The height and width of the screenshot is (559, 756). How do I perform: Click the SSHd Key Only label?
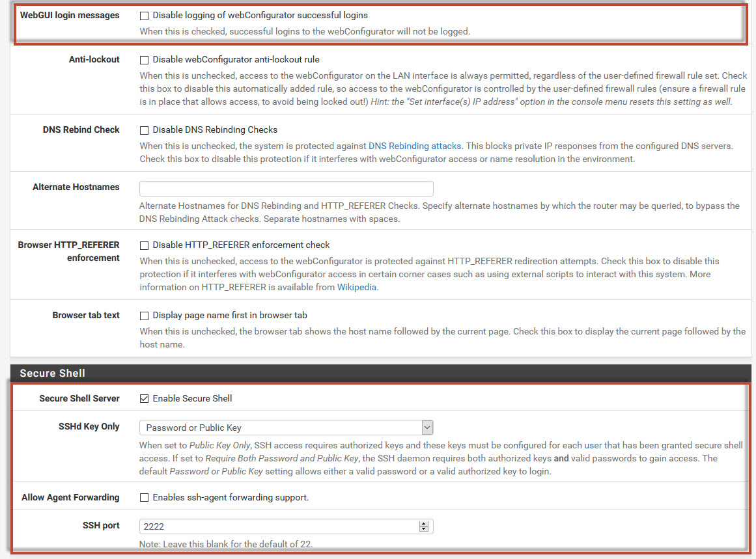89,427
